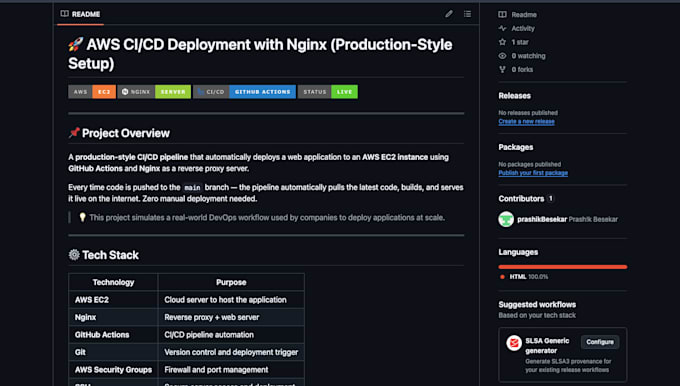This screenshot has width=680, height=386.
Task: Open the prashikBesekar profile link
Action: click(x=542, y=219)
